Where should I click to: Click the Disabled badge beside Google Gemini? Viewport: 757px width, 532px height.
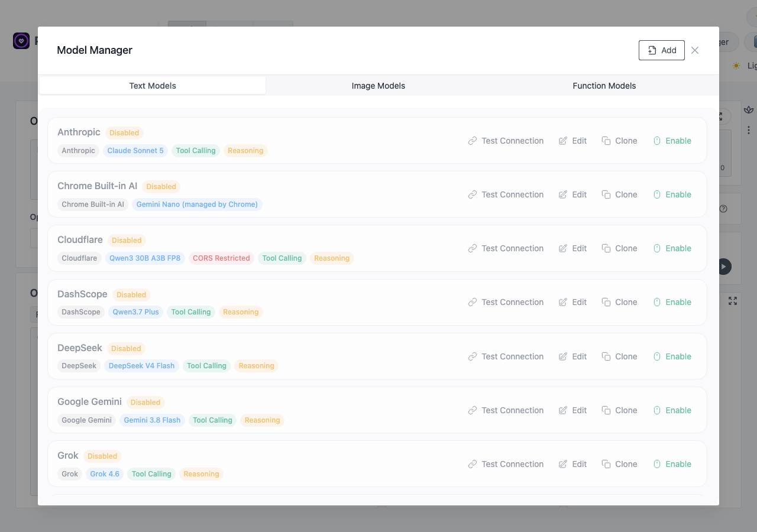pyautogui.click(x=145, y=403)
